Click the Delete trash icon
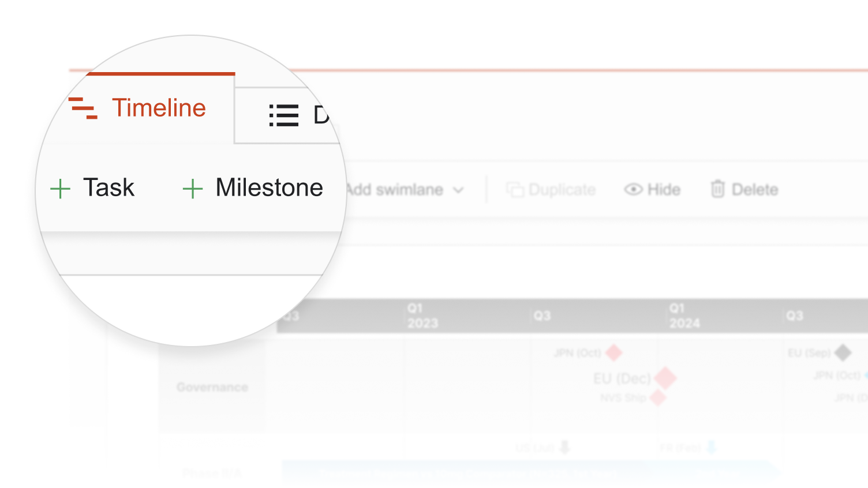This screenshot has height=488, width=868. pyautogui.click(x=717, y=189)
